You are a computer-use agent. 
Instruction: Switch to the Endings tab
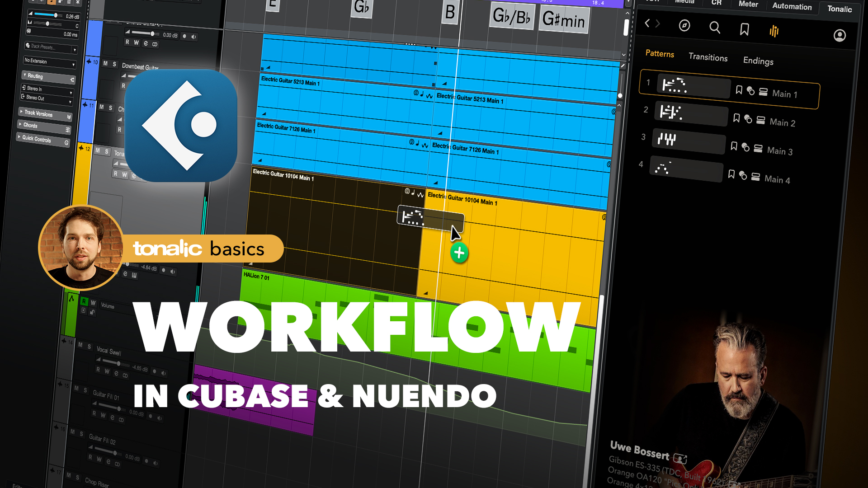click(x=758, y=61)
